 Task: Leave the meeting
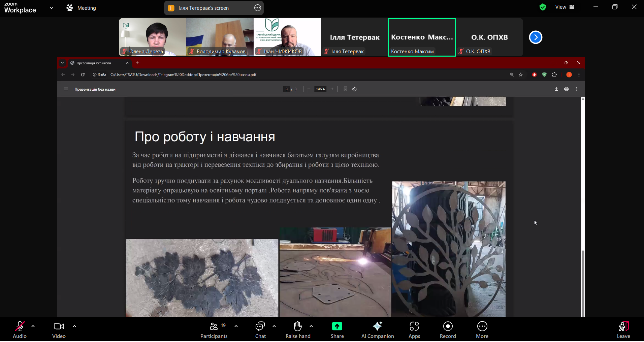point(623,330)
